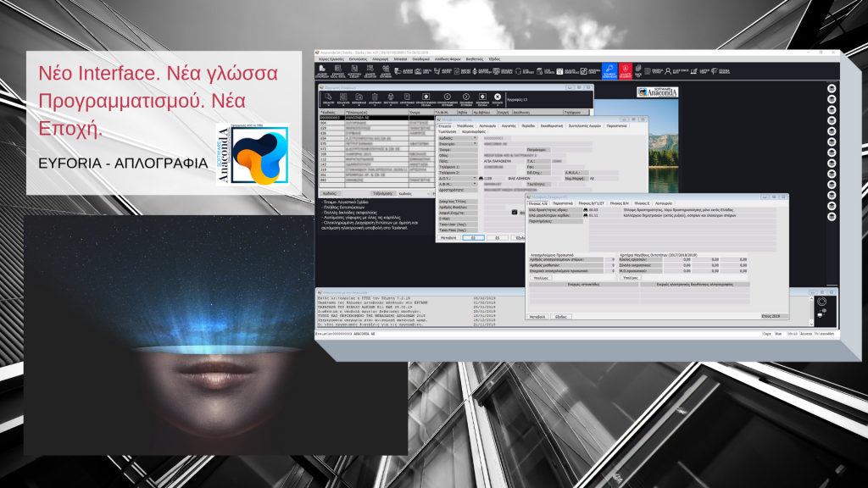
Task: Open the Απογραφή menu
Action: [x=381, y=58]
